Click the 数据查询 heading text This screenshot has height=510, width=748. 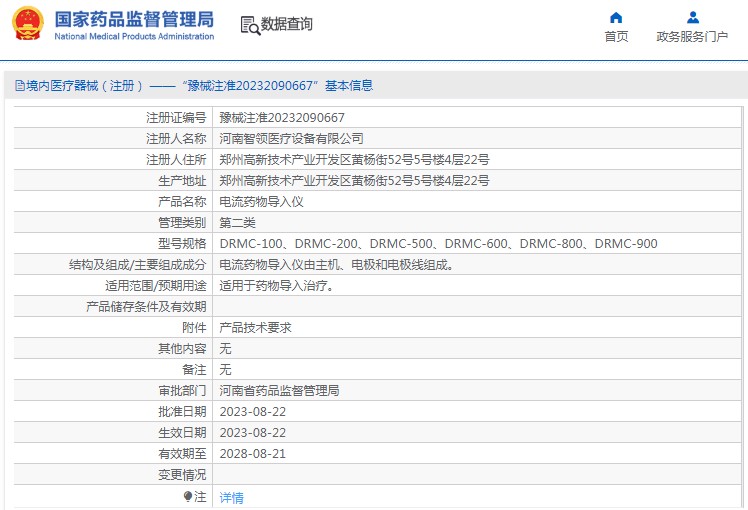(287, 24)
